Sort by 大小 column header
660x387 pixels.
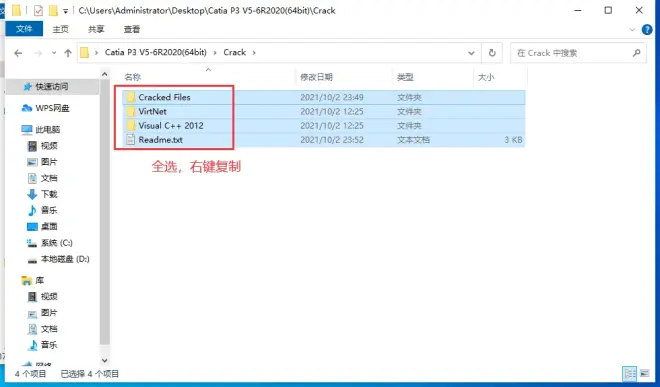click(486, 77)
